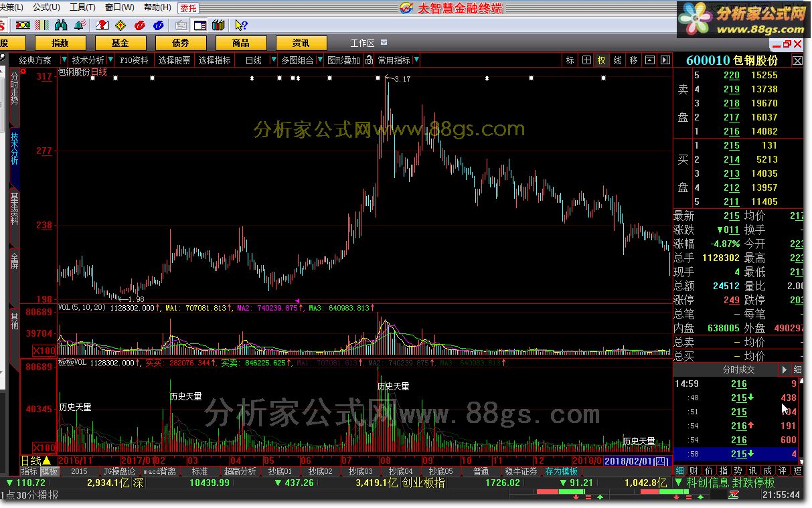
Task: Click the 科创信息 封跌停板 ticker text
Action: (x=730, y=483)
